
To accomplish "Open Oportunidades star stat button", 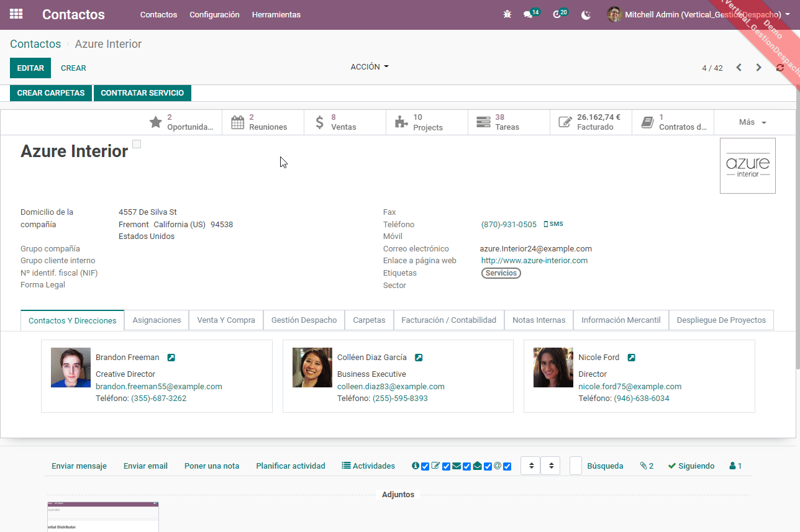I will (181, 122).
